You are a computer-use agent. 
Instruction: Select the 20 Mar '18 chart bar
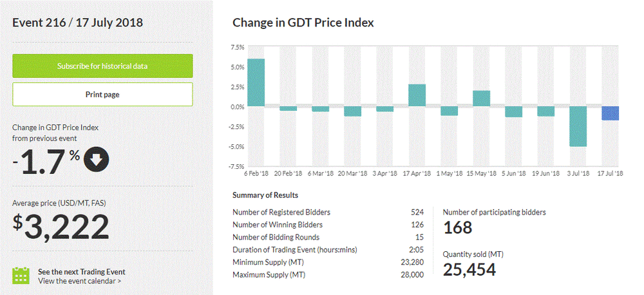click(353, 111)
